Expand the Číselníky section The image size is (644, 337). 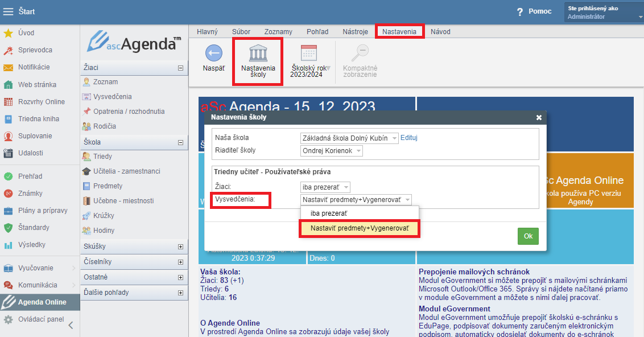pos(180,262)
